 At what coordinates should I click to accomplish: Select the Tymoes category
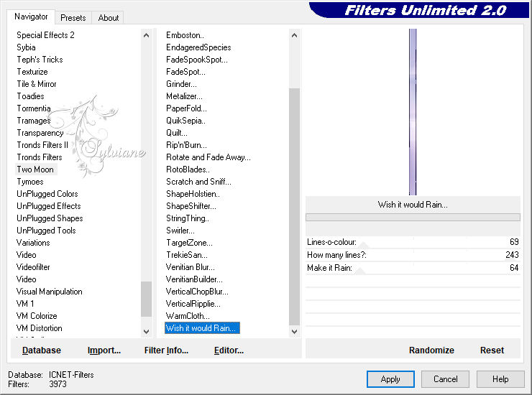coord(30,182)
